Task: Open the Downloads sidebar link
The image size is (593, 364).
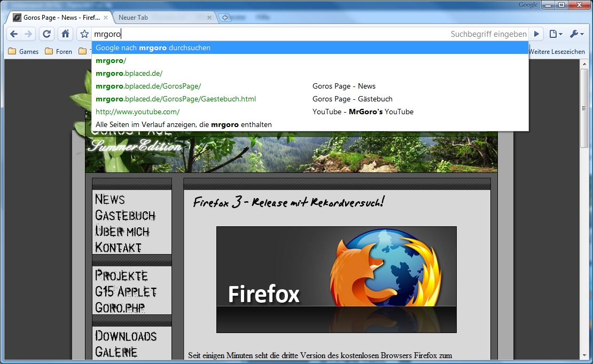Action: tap(126, 336)
